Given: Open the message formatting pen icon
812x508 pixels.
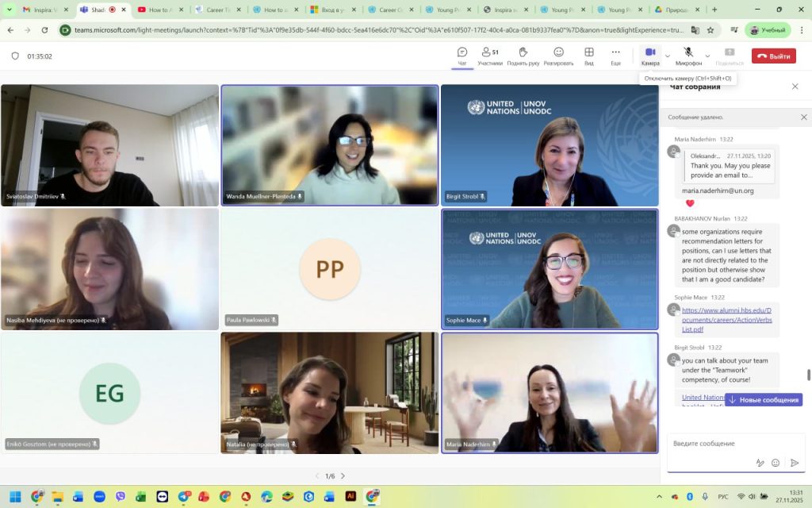Looking at the screenshot, I should click(760, 463).
